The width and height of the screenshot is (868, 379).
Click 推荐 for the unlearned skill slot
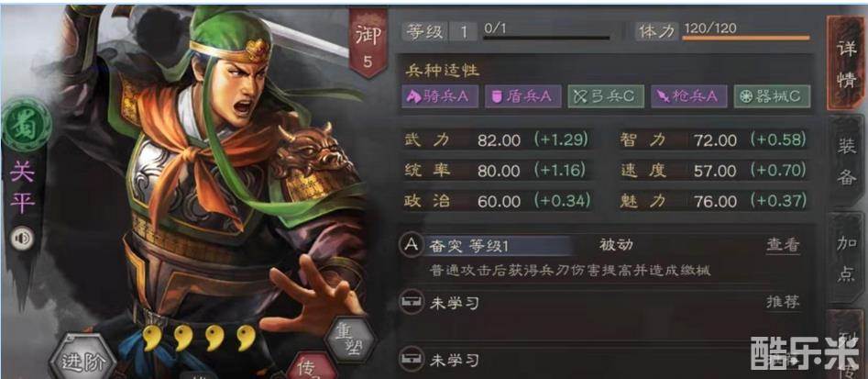(x=784, y=302)
